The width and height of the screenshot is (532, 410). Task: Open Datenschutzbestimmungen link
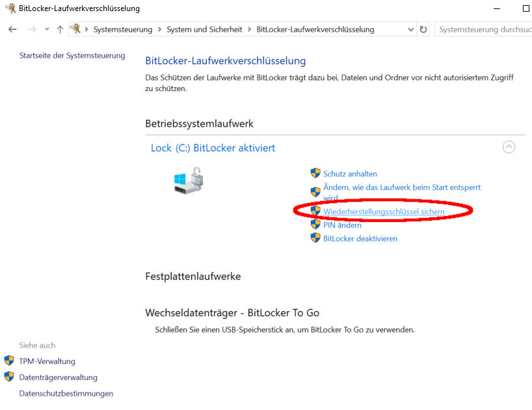coord(66,393)
